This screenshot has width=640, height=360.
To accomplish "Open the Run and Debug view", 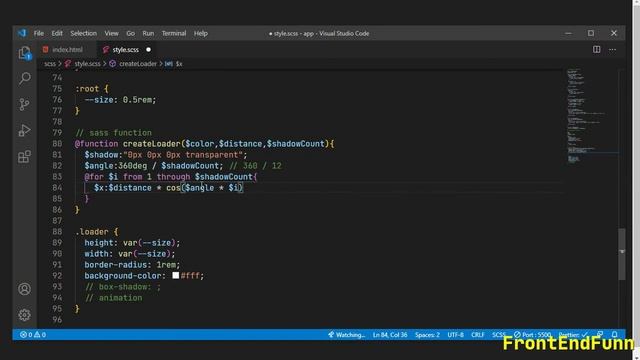I will [24, 131].
